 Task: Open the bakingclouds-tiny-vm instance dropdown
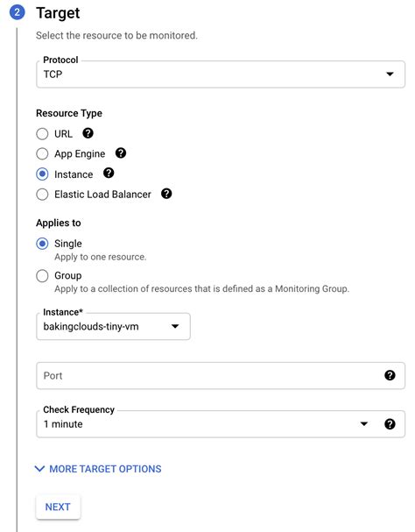(113, 326)
